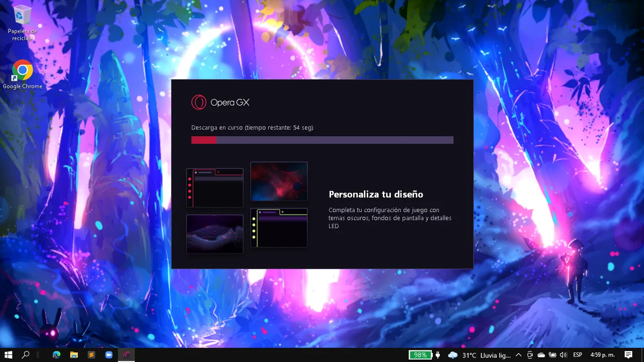Open File Explorer from taskbar

(74, 355)
